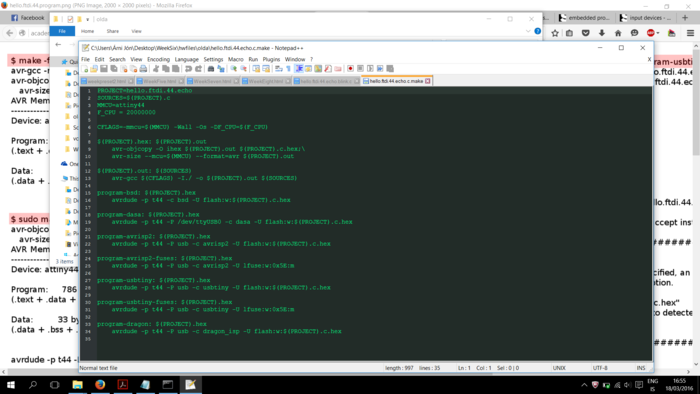700x394 pixels.
Task: Cut selection with the scissors icon
Action: click(156, 69)
